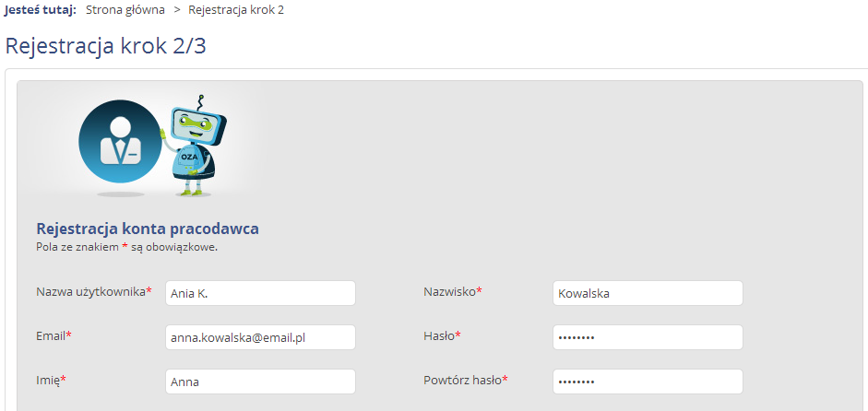
Task: Select the Rejestracja krok 2 breadcrumb
Action: [x=236, y=10]
